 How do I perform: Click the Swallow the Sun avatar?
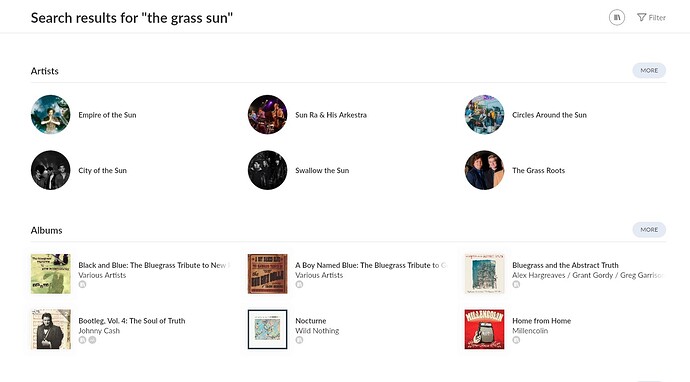268,170
